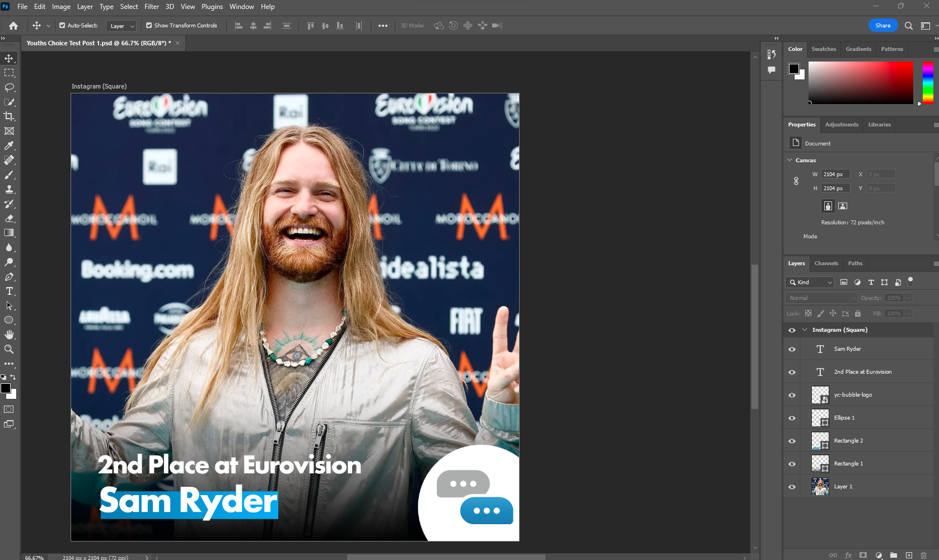The height and width of the screenshot is (560, 939).
Task: Disable Show Transform Controls checkbox
Action: click(x=149, y=25)
